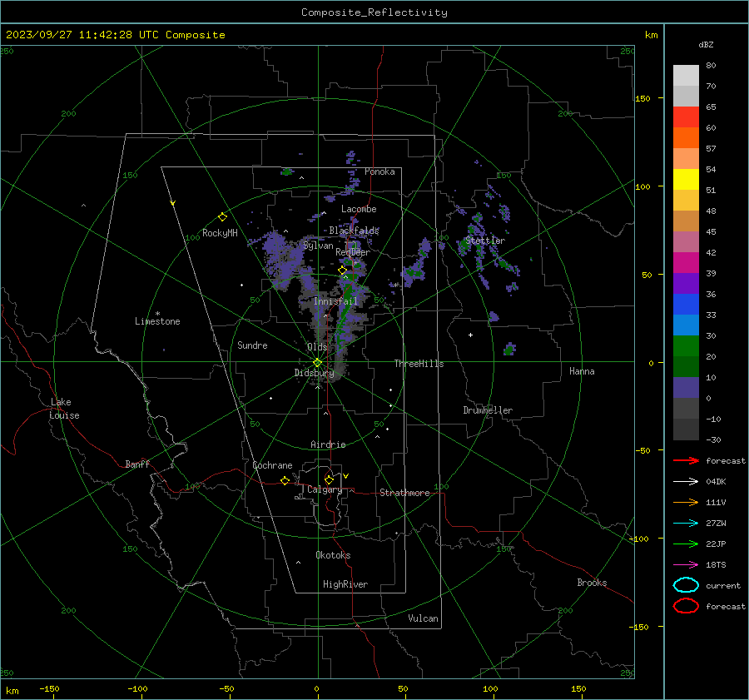Viewport: 749px width, 700px height.
Task: Select the ThreeHills label
Action: pos(419,364)
